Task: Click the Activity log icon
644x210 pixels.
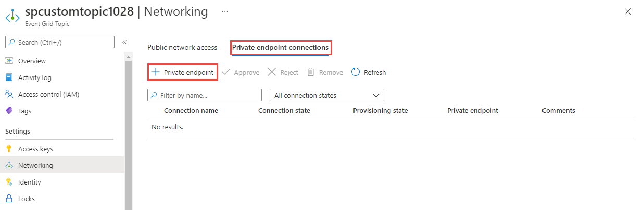Action: point(9,78)
